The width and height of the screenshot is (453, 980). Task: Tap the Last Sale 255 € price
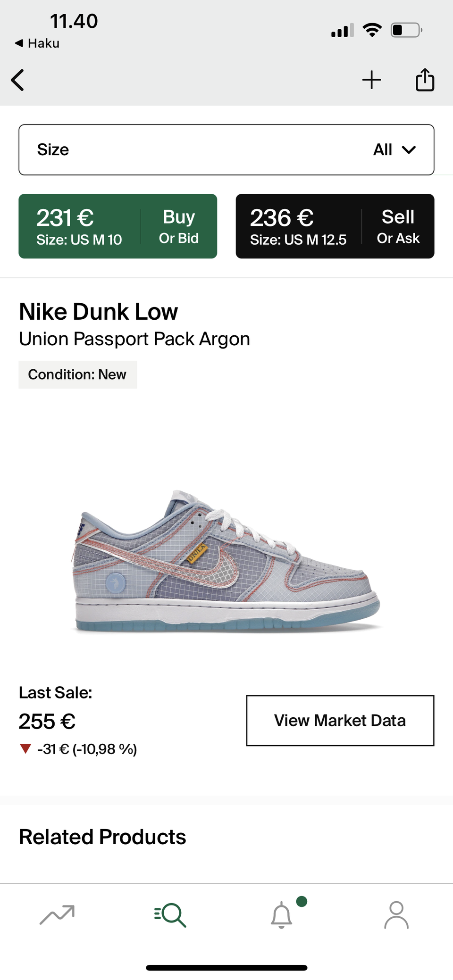coord(47,722)
